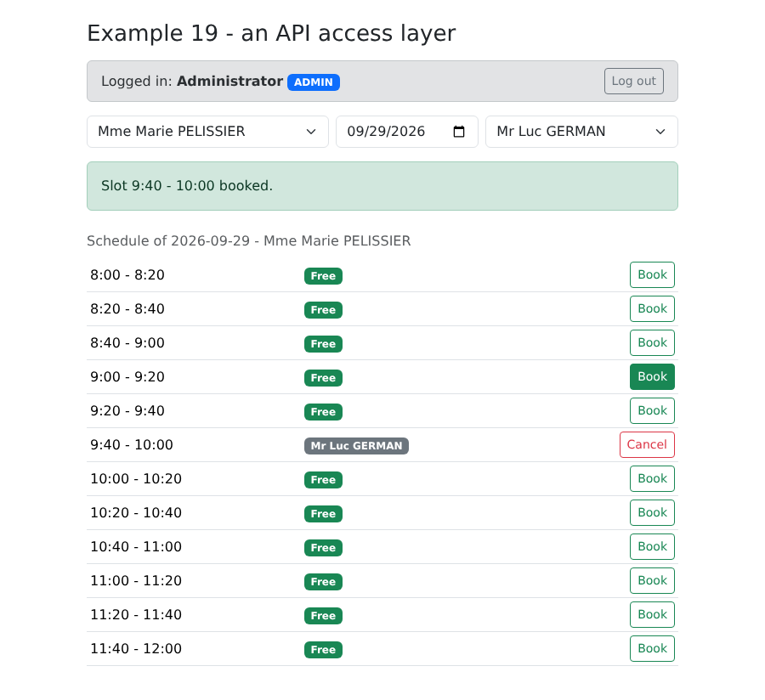Click the Free badge for 8:00 - 8:20
The image size is (765, 700).
coord(323,276)
